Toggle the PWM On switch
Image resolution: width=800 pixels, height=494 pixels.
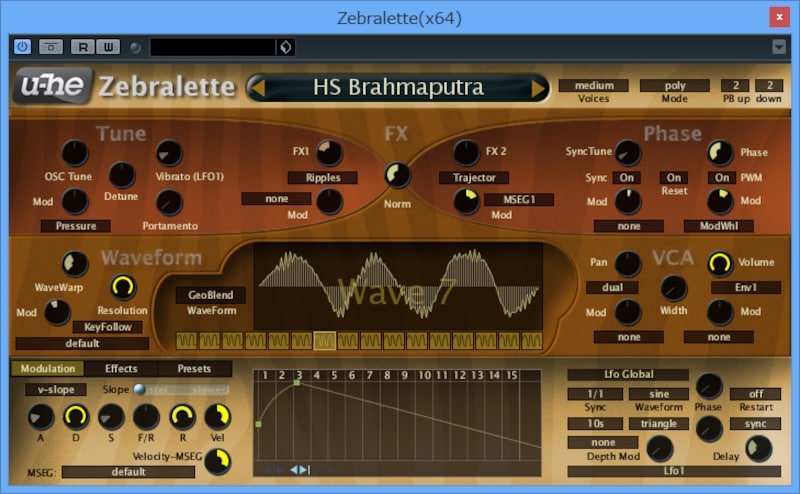coord(721,178)
